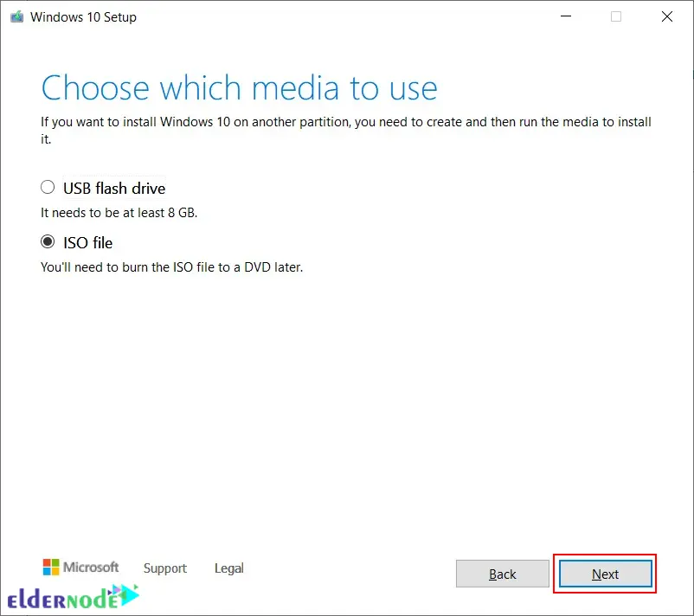Click the Eldernode play-arrow icon
Screen dimensions: 694x616
pyautogui.click(x=127, y=596)
